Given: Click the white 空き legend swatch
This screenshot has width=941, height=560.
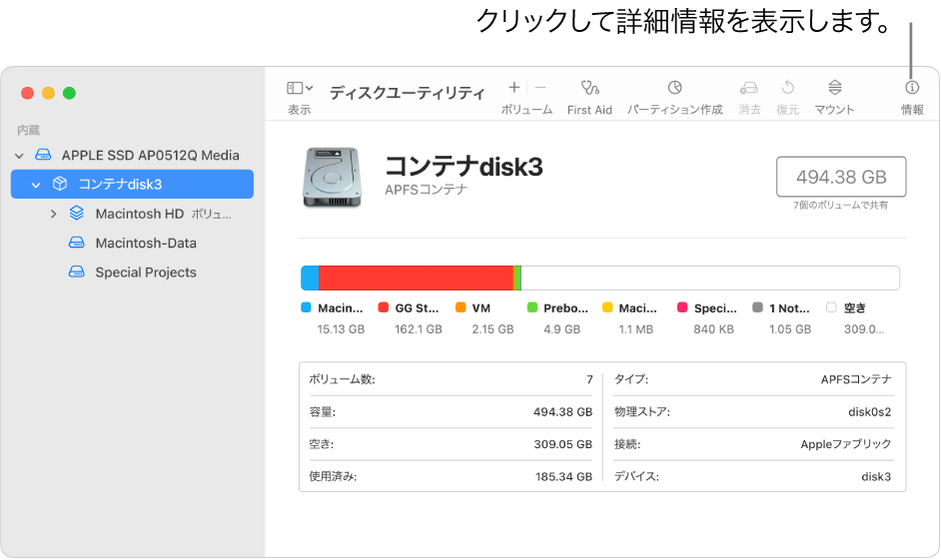Looking at the screenshot, I should [831, 307].
